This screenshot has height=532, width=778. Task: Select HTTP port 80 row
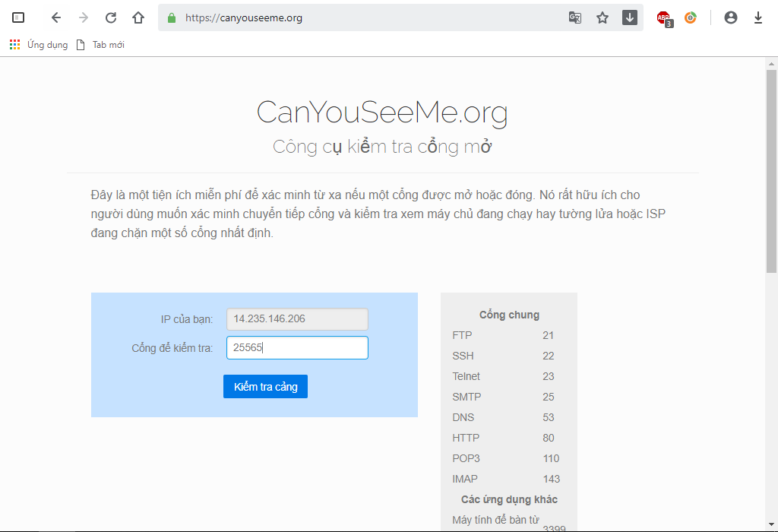[508, 438]
